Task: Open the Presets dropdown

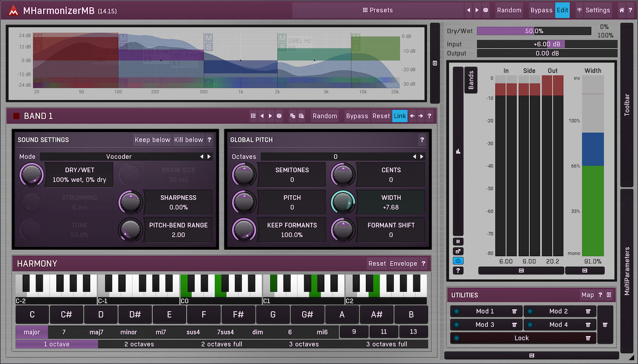Action: 377,10
